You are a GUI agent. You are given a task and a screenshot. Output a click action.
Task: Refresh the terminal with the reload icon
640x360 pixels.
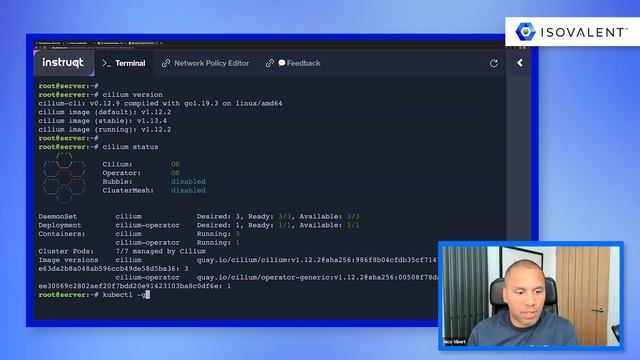pyautogui.click(x=493, y=63)
